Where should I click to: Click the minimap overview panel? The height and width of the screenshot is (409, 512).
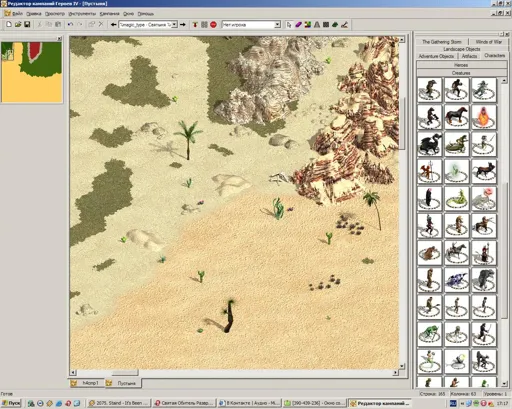point(32,72)
